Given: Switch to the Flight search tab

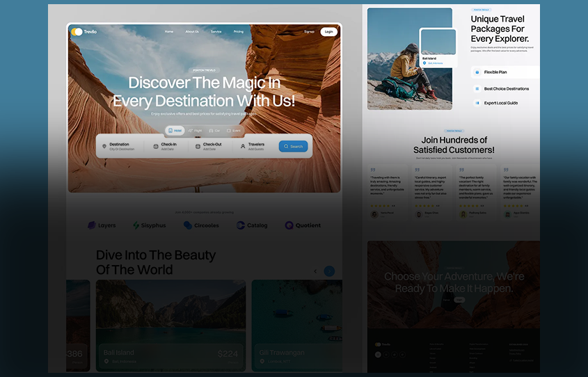Looking at the screenshot, I should (x=195, y=130).
